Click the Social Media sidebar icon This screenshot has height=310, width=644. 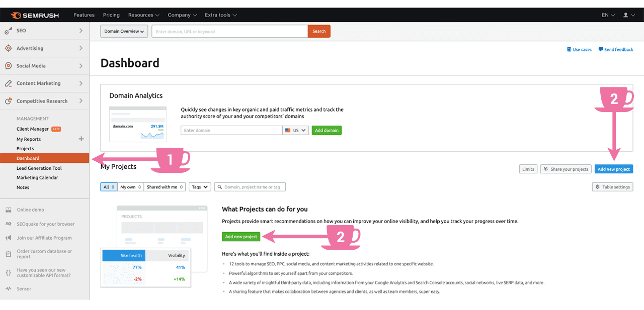[x=8, y=65]
